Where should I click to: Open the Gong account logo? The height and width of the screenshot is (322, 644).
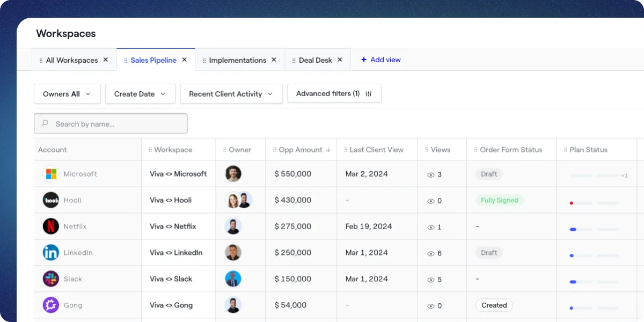(x=51, y=305)
